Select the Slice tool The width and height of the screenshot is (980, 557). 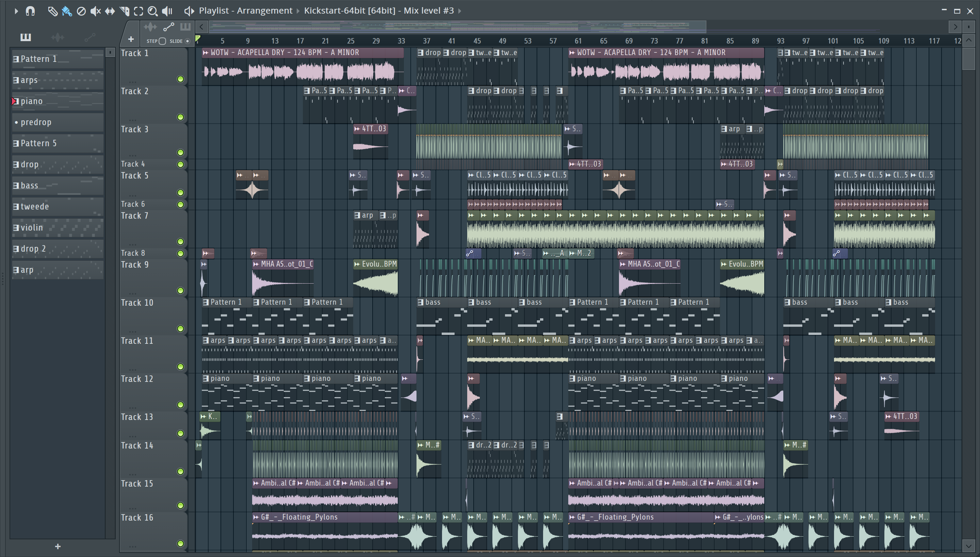pyautogui.click(x=125, y=11)
